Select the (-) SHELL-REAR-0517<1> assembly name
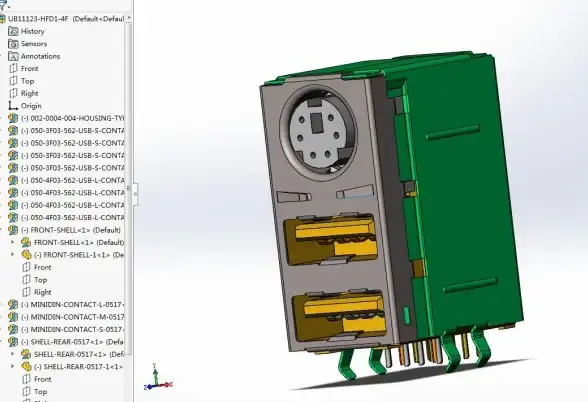The width and height of the screenshot is (588, 402). tap(72, 342)
